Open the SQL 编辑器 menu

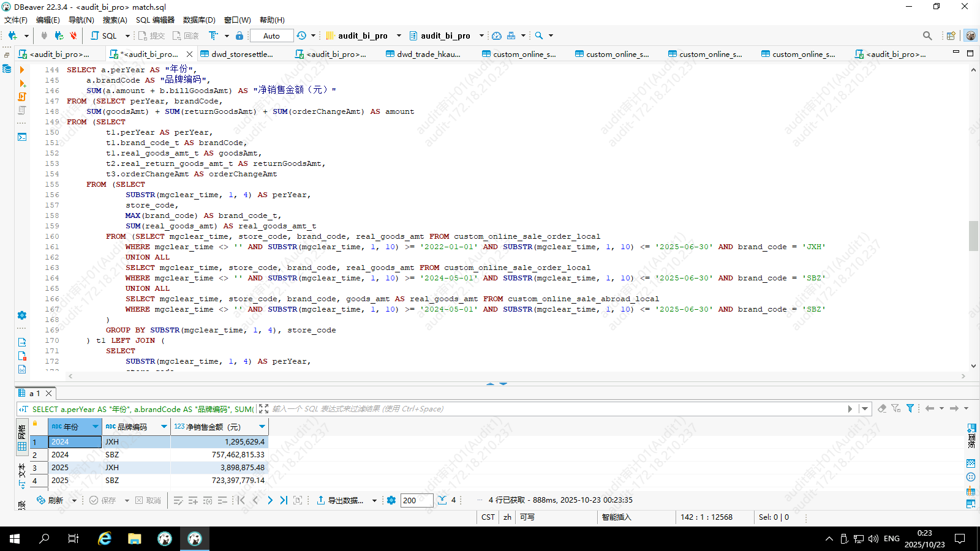point(155,20)
